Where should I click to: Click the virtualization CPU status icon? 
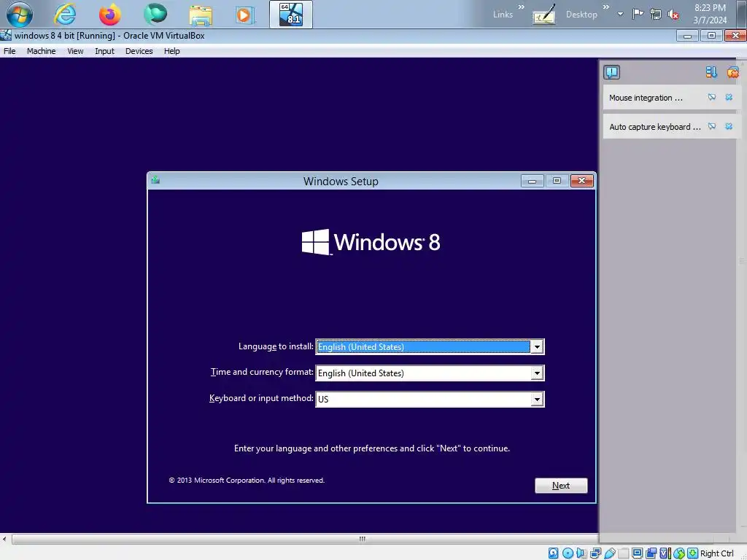665,553
